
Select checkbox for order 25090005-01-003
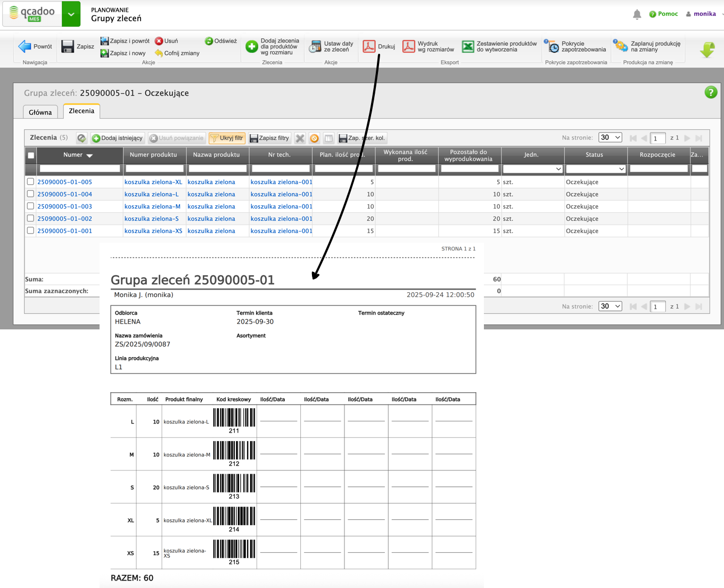pyautogui.click(x=30, y=206)
